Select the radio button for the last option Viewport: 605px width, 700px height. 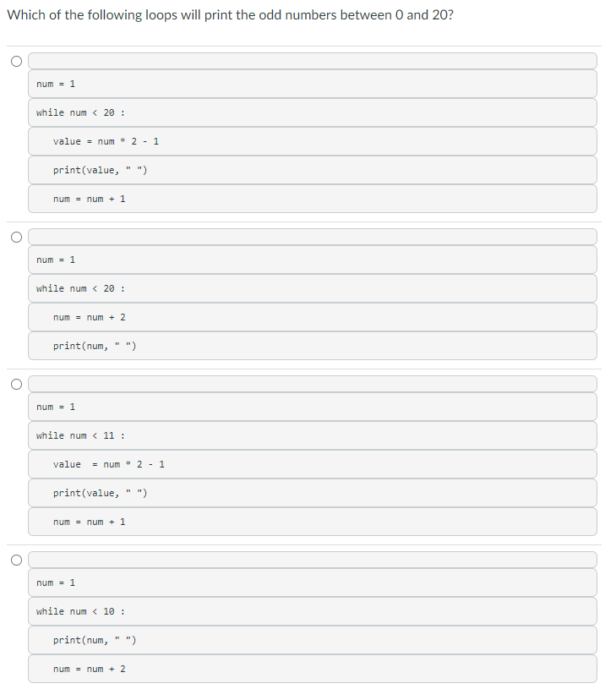[x=16, y=560]
